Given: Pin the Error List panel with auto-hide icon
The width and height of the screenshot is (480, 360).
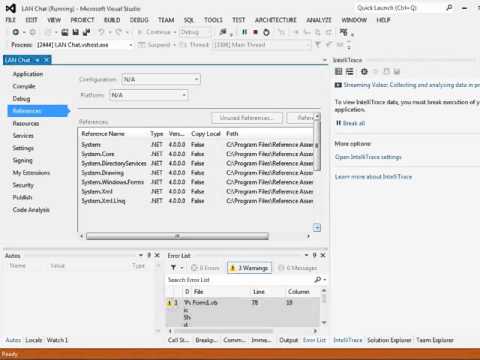Looking at the screenshot, I should point(314,255).
